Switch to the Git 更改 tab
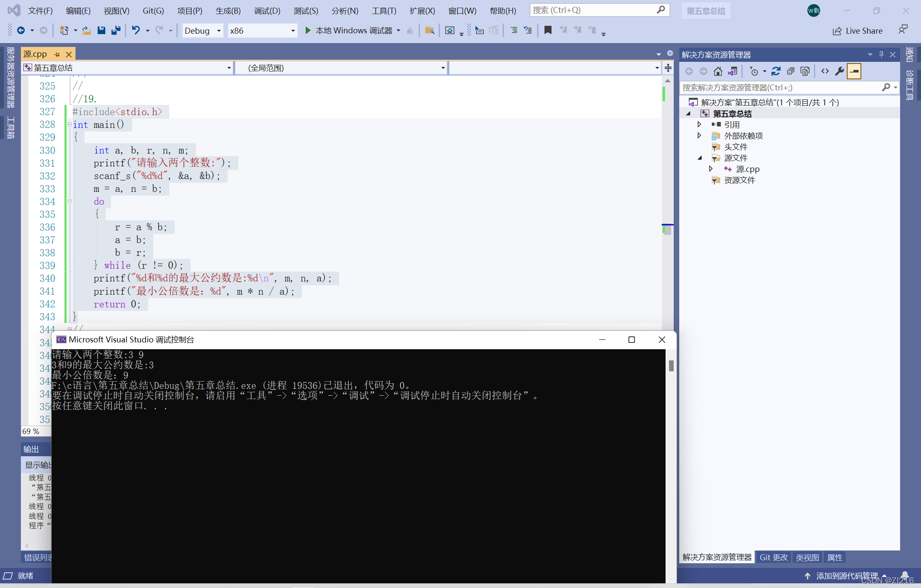Viewport: 921px width, 588px height. point(773,557)
